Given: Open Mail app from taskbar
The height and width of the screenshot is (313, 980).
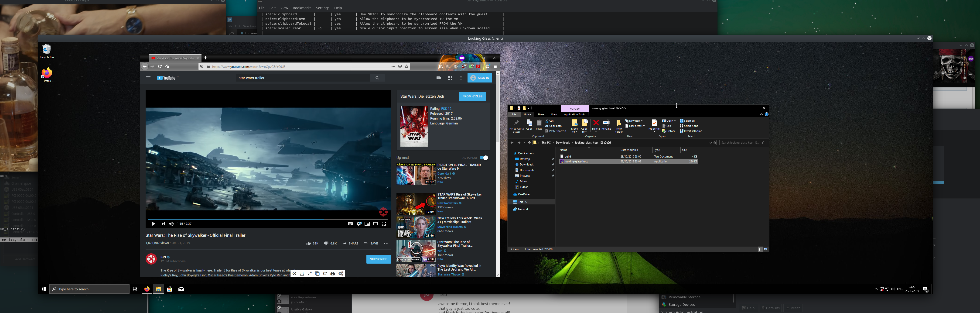Looking at the screenshot, I should (x=181, y=289).
